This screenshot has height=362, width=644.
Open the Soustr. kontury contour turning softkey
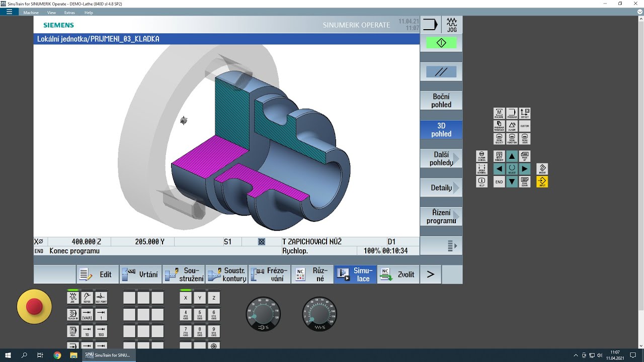(226, 275)
